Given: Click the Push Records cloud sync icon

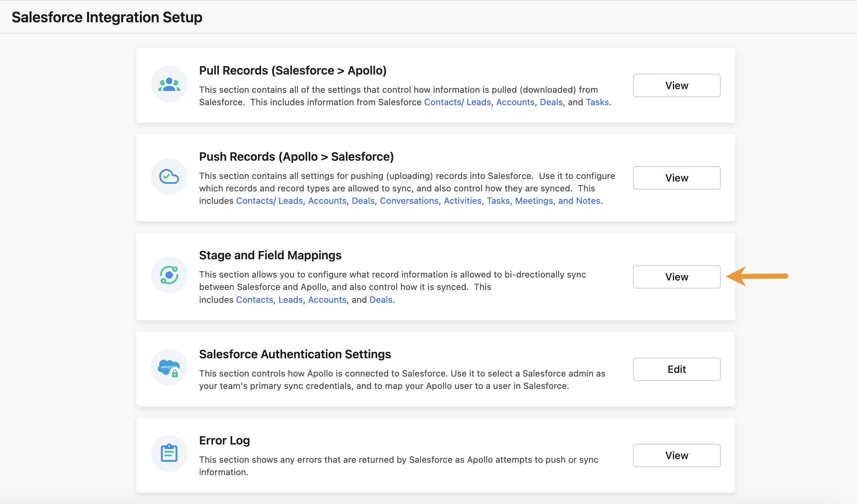Looking at the screenshot, I should click(x=169, y=176).
